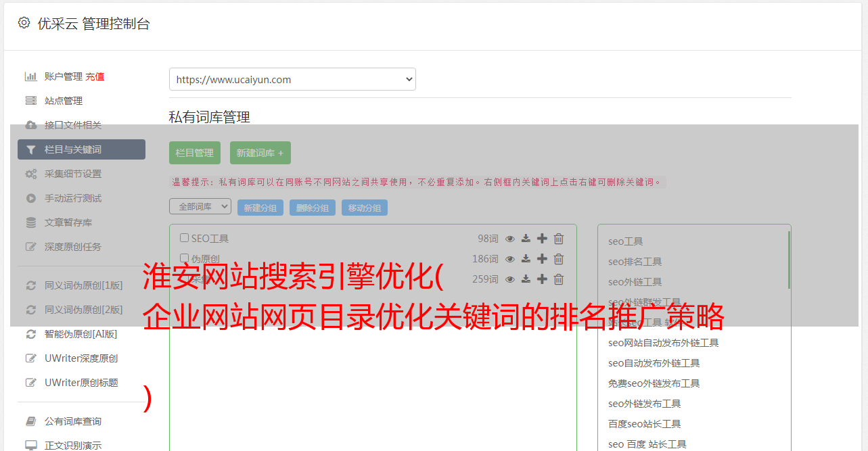
Task: Select keyword seo外链工具
Action: [635, 282]
